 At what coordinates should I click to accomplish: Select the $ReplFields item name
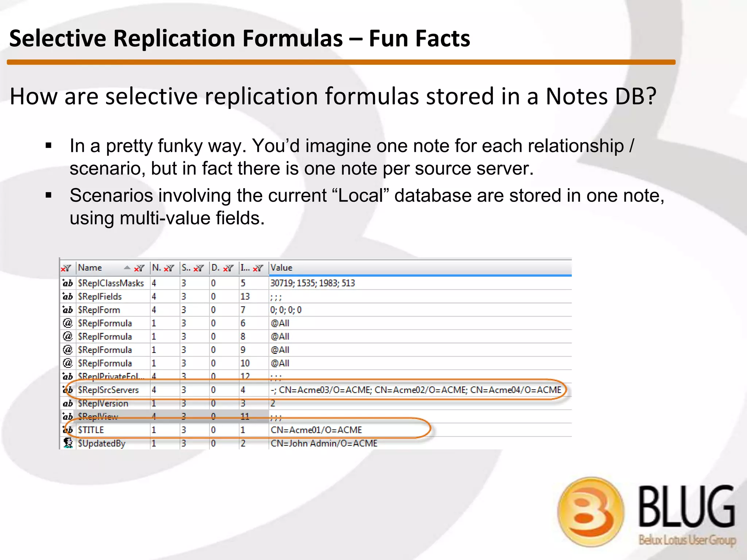pos(100,296)
